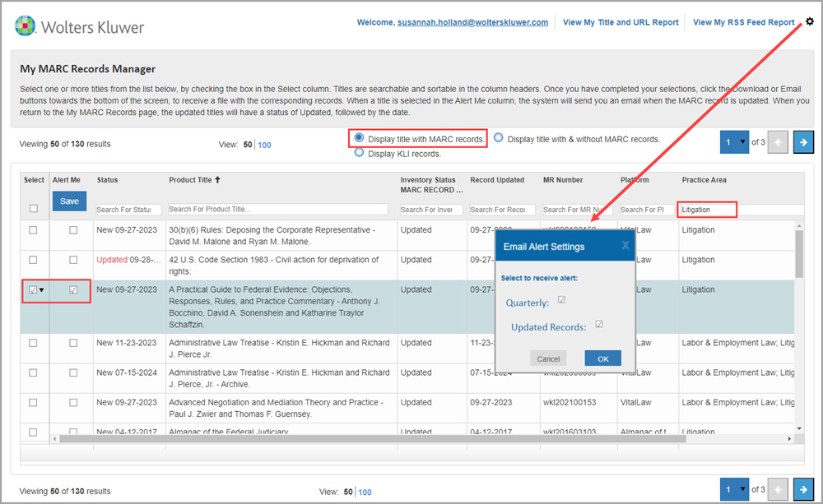Toggle Quarterly alert checkbox
823x504 pixels.
tap(561, 299)
